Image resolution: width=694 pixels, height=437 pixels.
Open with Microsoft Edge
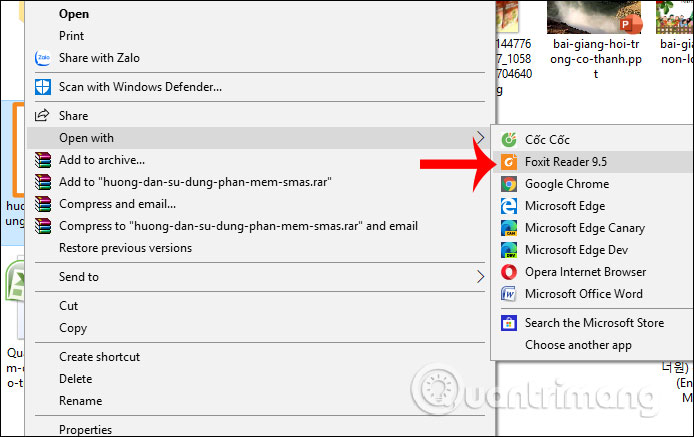[565, 206]
